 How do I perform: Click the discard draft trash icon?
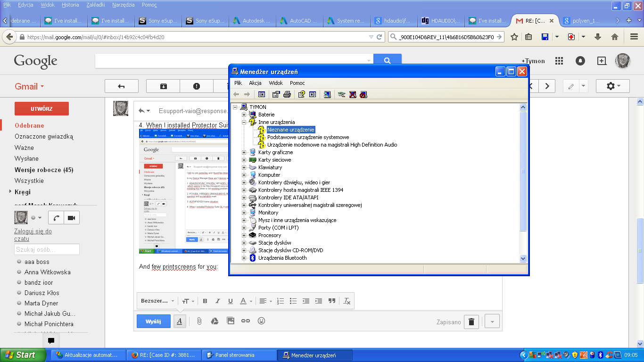point(471,322)
